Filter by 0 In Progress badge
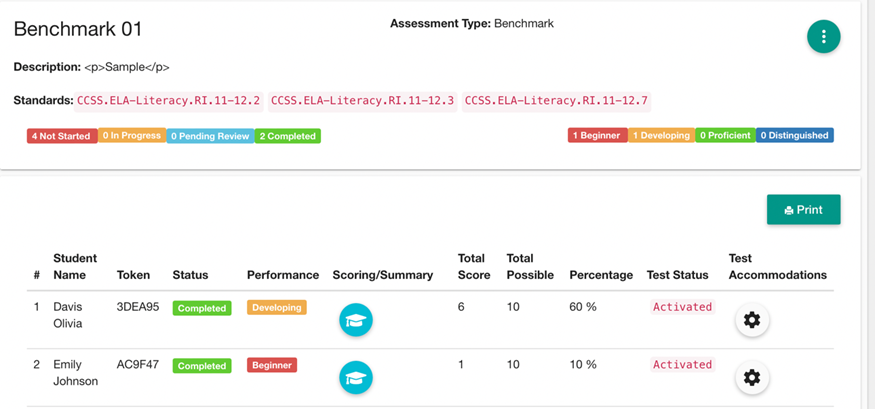 point(132,136)
